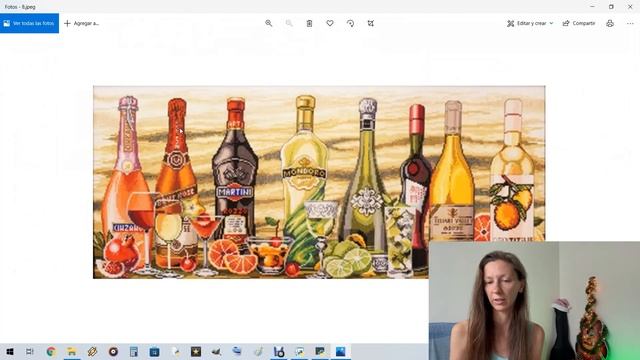Open the calculator-like taskbar icon

[x=134, y=351]
